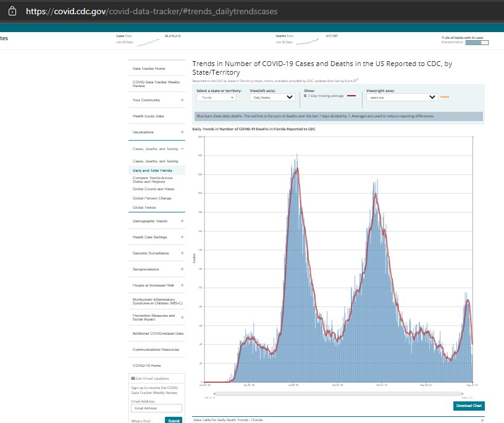Click the date range slider below chart

[x=338, y=393]
